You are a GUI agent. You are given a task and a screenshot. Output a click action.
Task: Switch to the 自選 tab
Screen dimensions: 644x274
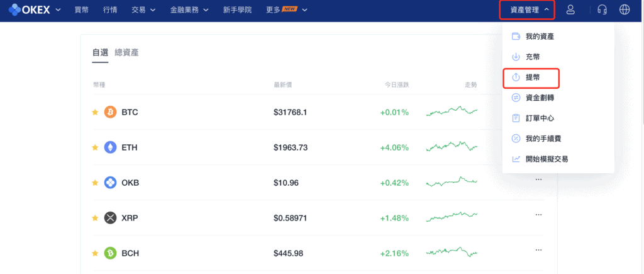click(x=100, y=53)
